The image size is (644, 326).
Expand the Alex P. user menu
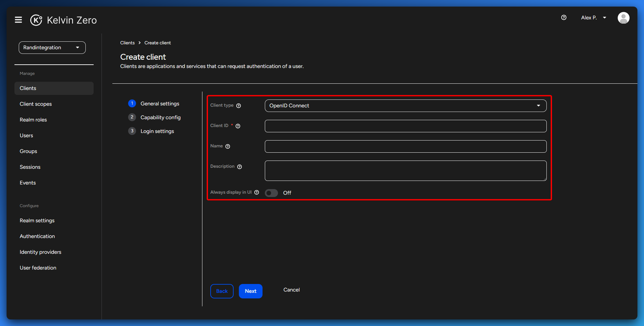pos(594,18)
